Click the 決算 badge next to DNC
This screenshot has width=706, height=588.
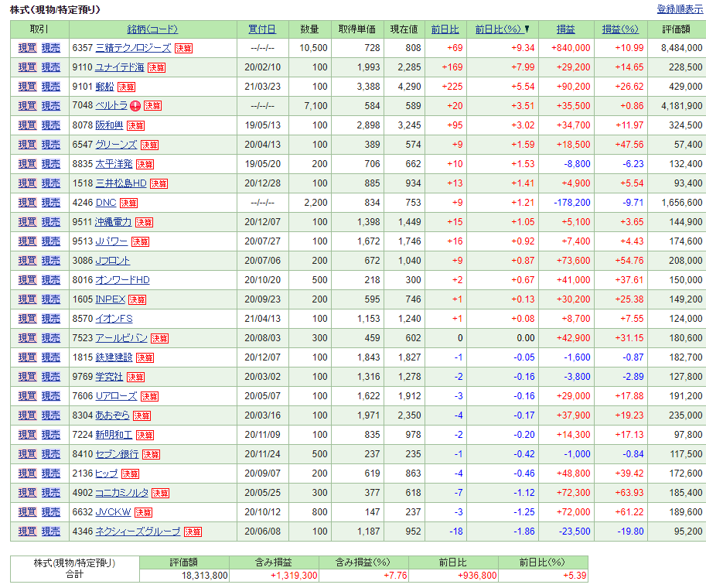pyautogui.click(x=129, y=203)
